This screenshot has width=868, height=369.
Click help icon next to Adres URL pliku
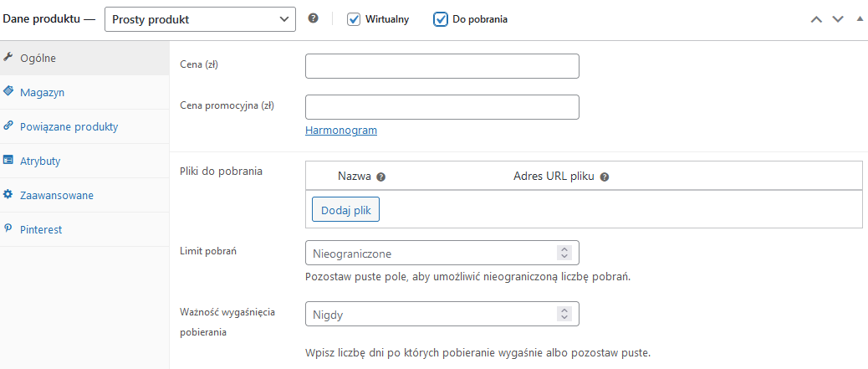[605, 177]
